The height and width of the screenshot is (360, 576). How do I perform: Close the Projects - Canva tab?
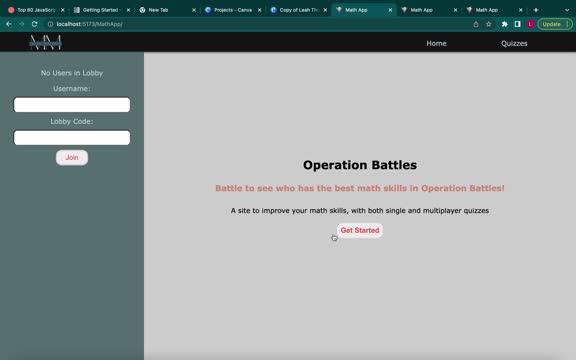(x=259, y=10)
